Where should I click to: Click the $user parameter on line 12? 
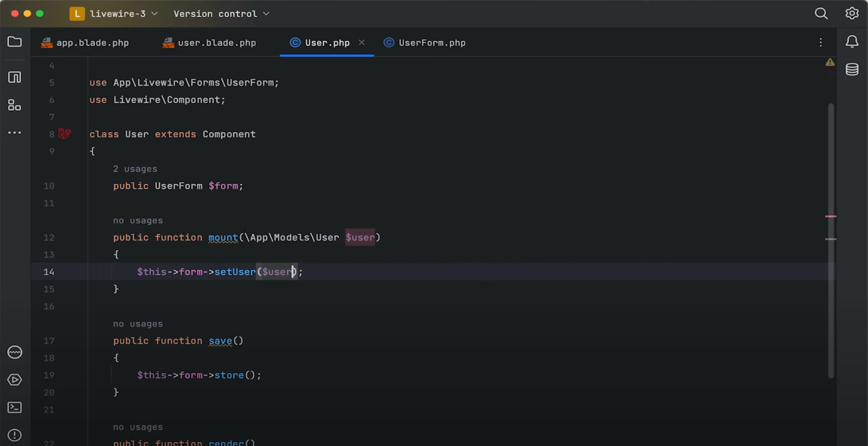[360, 237]
